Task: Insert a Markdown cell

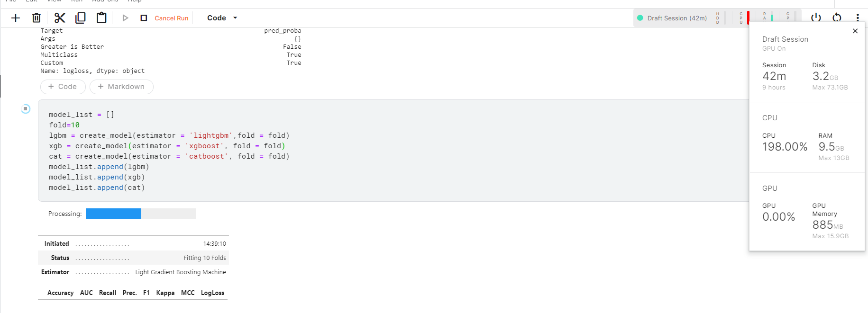Action: (121, 87)
